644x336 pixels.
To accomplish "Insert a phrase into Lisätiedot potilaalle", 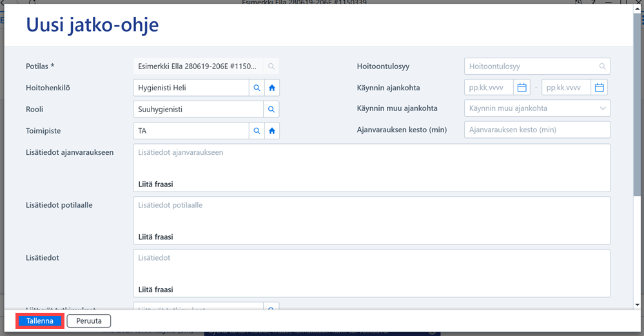I will (x=155, y=237).
